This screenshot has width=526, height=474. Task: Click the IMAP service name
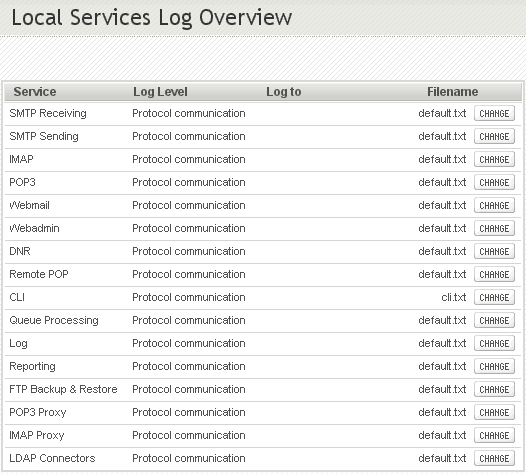point(21,159)
